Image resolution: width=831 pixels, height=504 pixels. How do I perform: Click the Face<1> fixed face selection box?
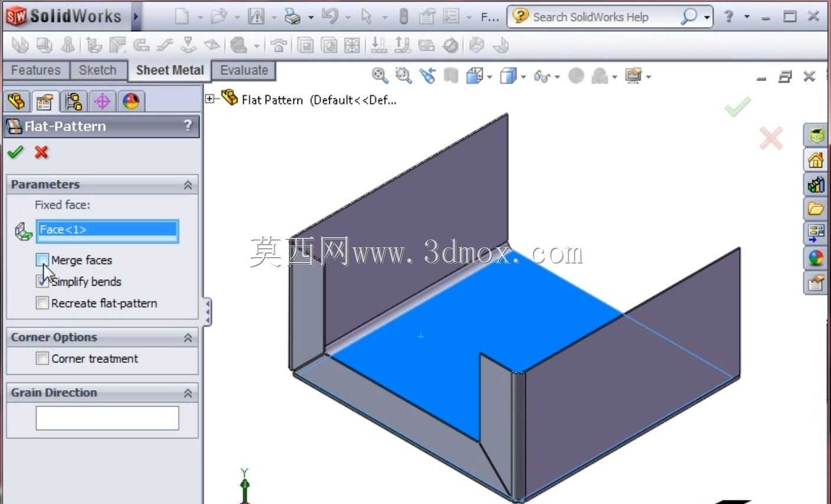click(107, 230)
